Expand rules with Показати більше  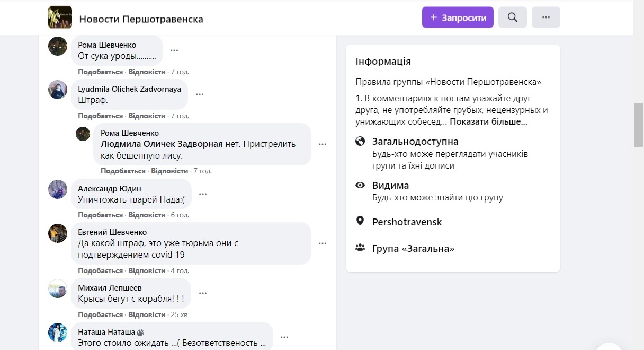point(489,121)
